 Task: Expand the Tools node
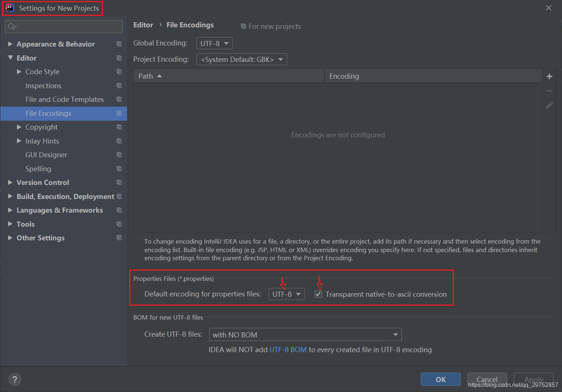click(10, 224)
